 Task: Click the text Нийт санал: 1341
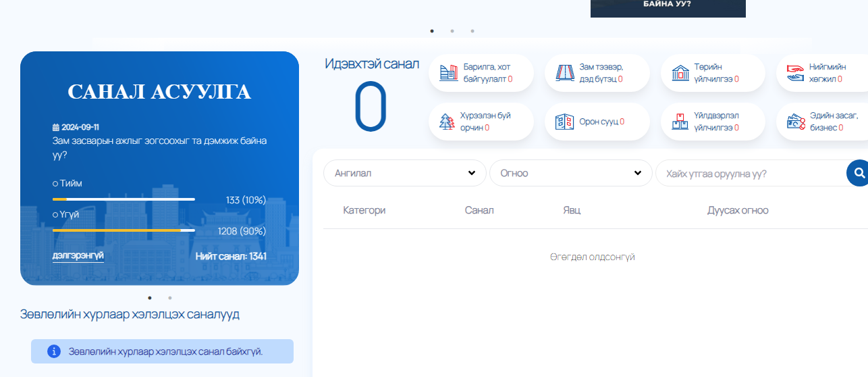pos(231,256)
